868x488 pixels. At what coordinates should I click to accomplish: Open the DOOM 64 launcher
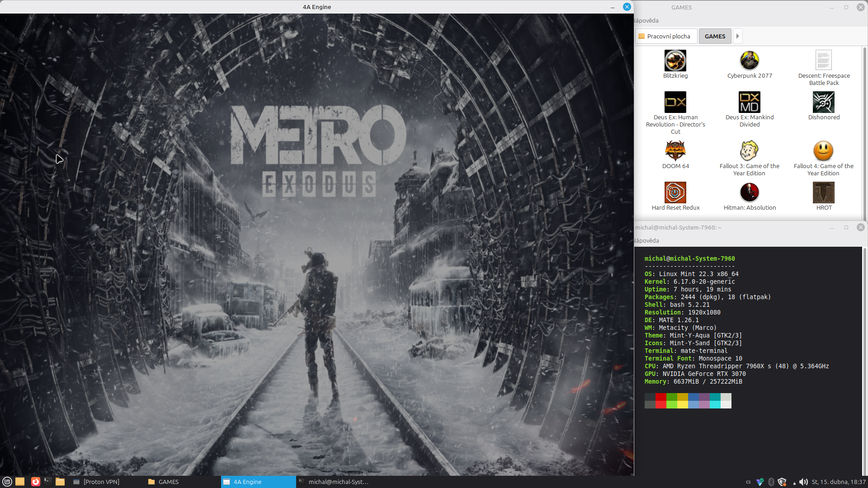pyautogui.click(x=675, y=151)
